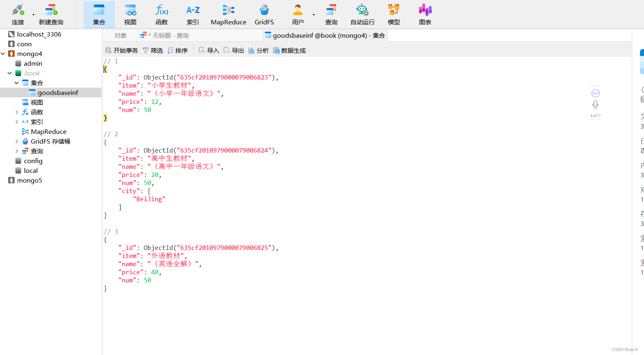Image resolution: width=644 pixels, height=355 pixels.
Task: Open the Connection (连接) toolbar button
Action: [x=18, y=15]
